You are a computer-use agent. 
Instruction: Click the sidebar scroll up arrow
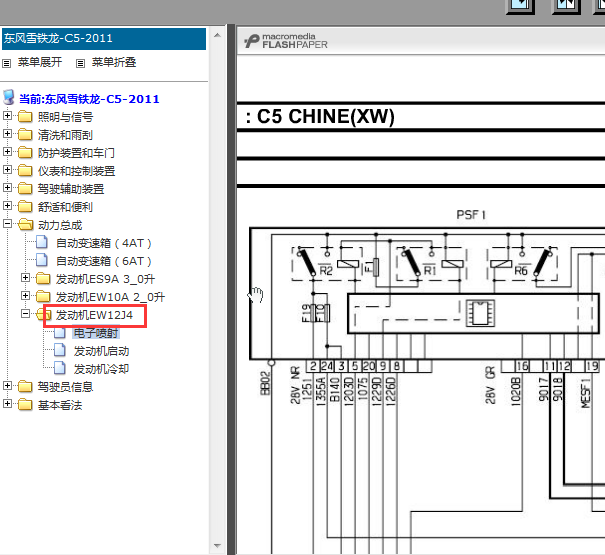(x=217, y=35)
